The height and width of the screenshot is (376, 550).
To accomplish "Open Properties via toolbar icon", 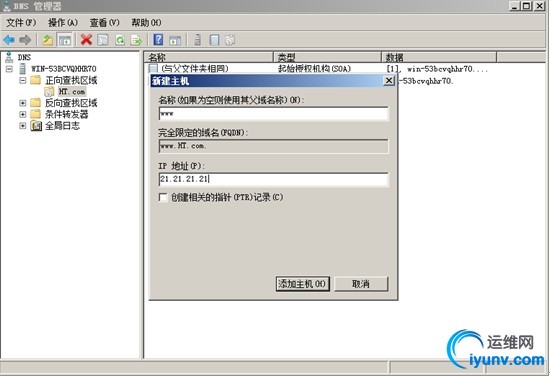I will pos(103,40).
